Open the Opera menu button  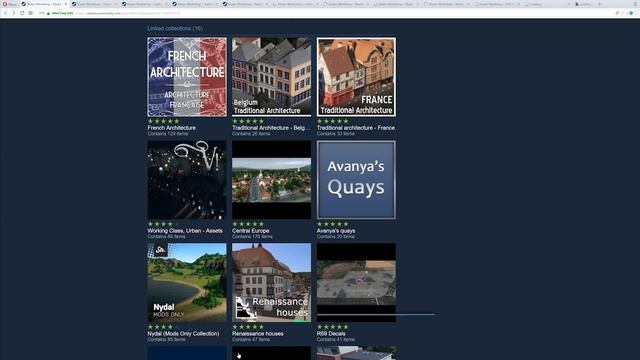pos(9,4)
